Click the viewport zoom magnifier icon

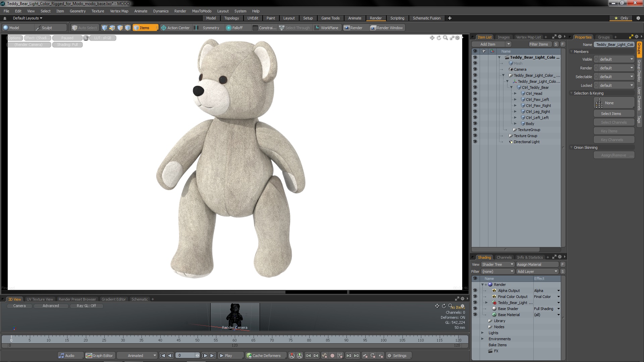click(x=445, y=38)
